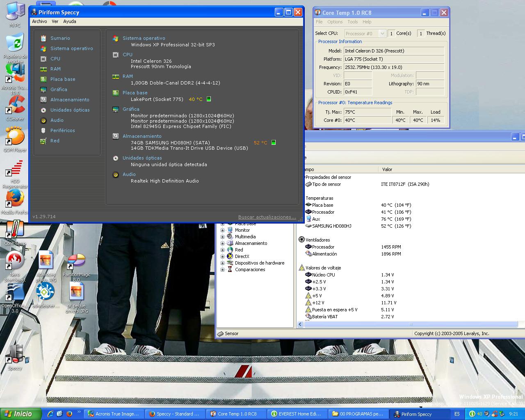Open the altavoces philco.JPG desktop file

coord(46,266)
